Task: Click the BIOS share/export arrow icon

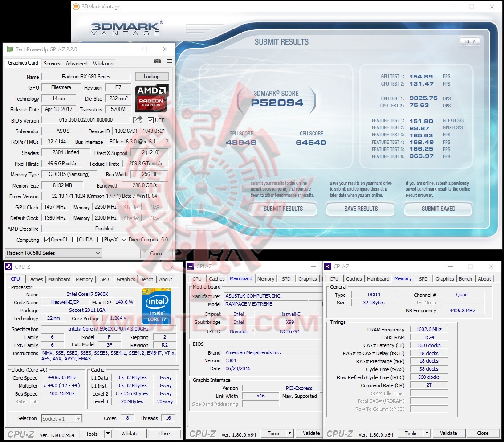Action: (138, 120)
